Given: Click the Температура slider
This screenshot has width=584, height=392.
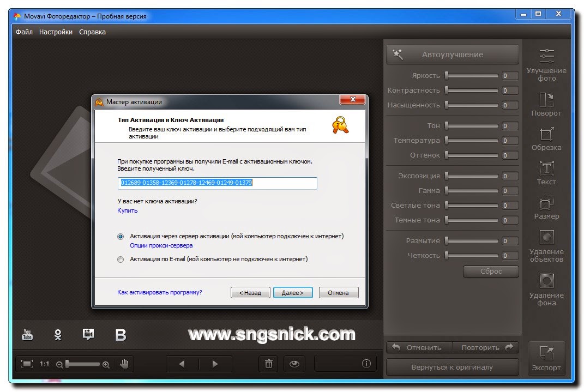Looking at the screenshot, I should (472, 140).
